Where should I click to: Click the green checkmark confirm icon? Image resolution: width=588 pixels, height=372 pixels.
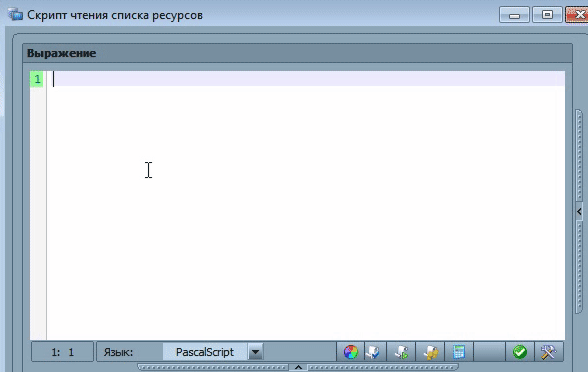520,352
